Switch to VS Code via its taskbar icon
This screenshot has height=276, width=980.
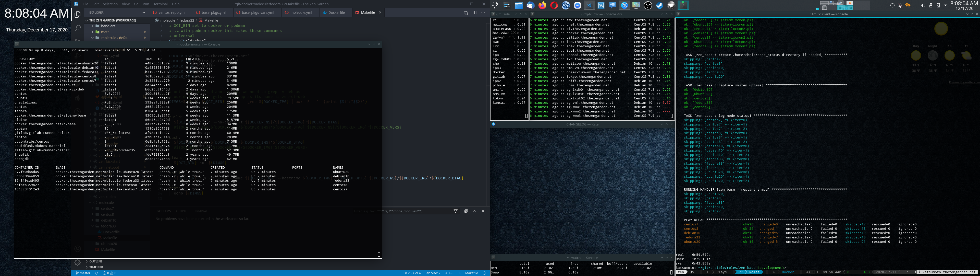(589, 5)
